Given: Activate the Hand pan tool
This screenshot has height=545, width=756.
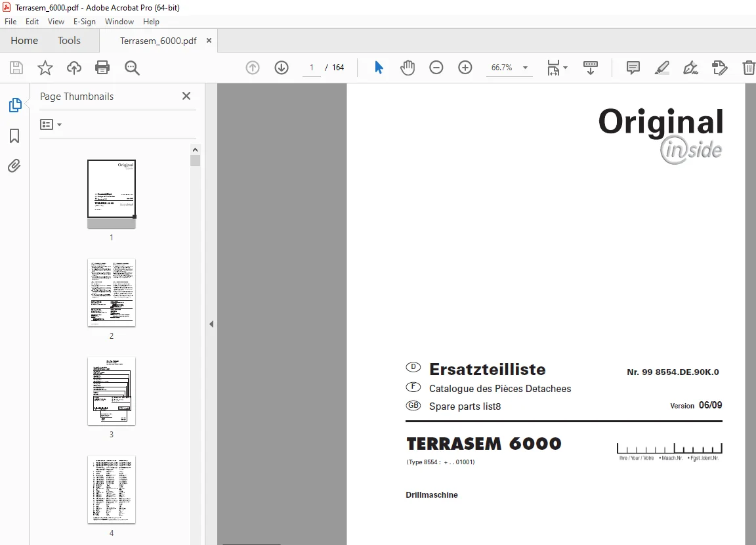Looking at the screenshot, I should coord(408,68).
